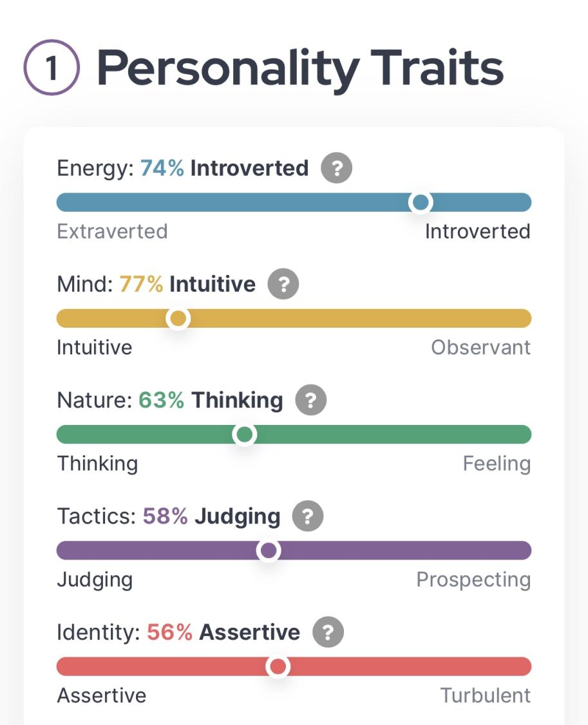Click the green Nature slider handle
The width and height of the screenshot is (588, 725).
coord(244,435)
